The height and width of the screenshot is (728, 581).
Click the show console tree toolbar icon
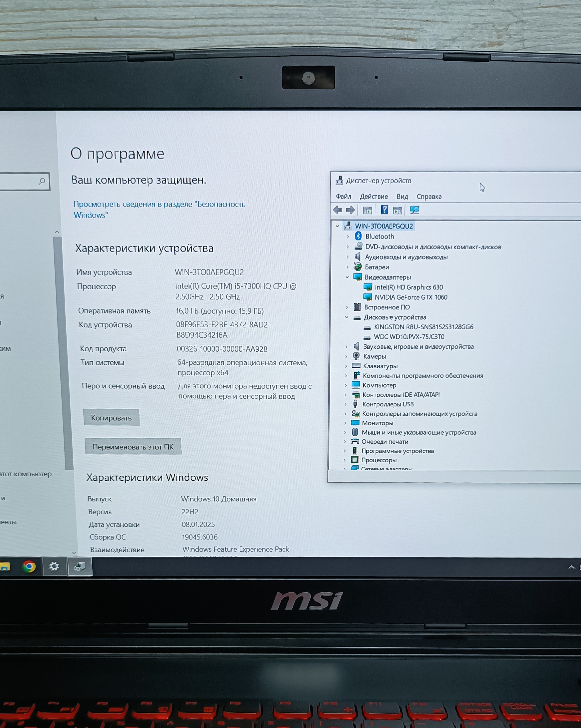click(x=367, y=210)
